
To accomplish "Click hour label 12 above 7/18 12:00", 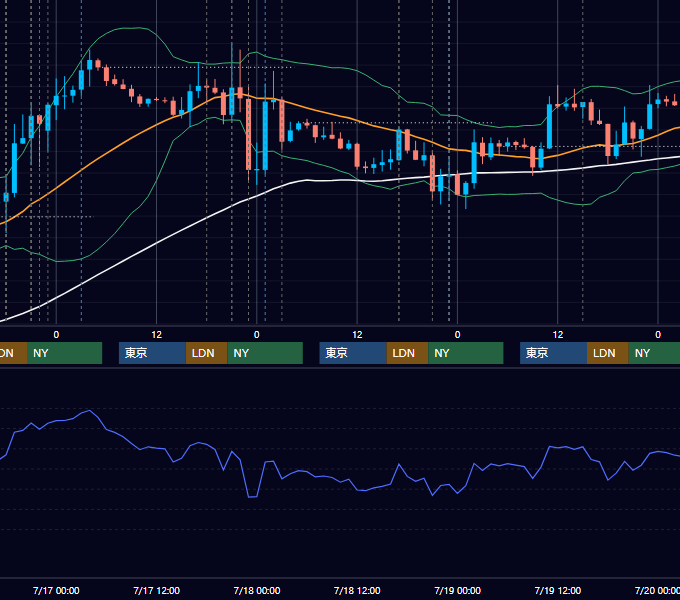I will [x=357, y=335].
